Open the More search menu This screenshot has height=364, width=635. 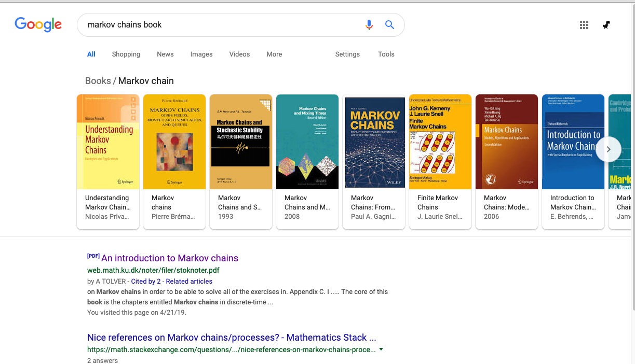pos(274,54)
